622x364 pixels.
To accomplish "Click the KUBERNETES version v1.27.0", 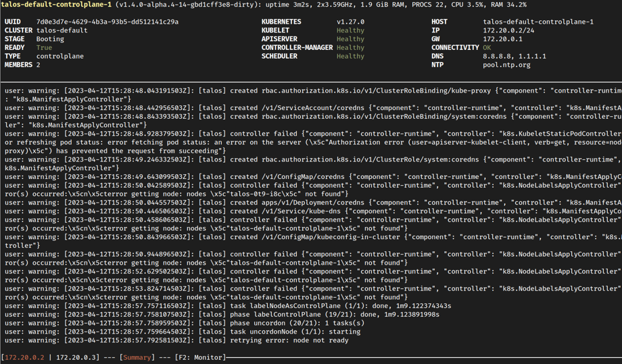I will [x=351, y=22].
